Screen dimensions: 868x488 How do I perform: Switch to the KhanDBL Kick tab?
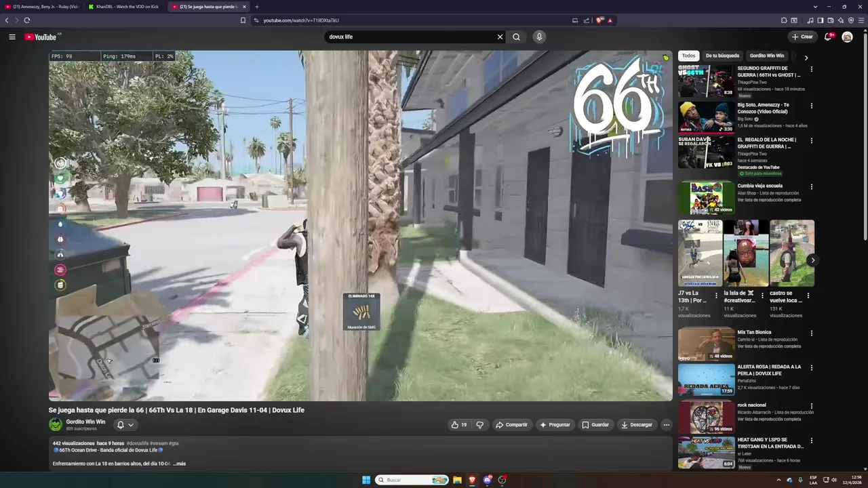(124, 7)
